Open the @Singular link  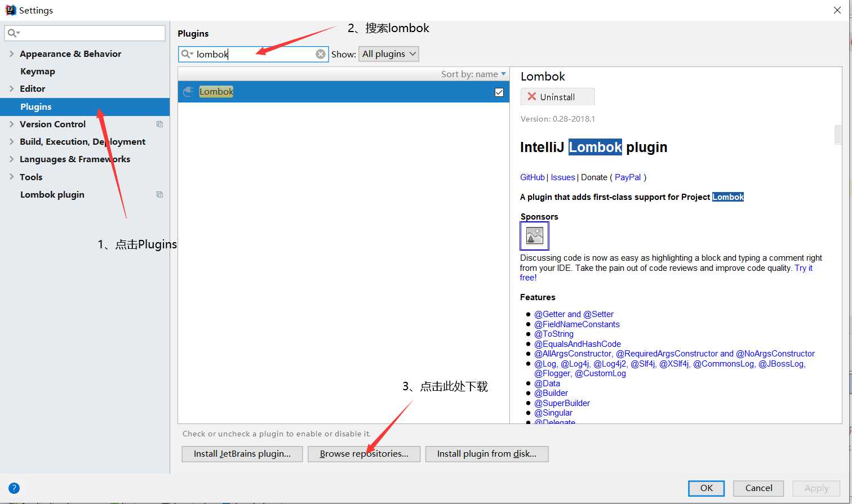point(553,413)
